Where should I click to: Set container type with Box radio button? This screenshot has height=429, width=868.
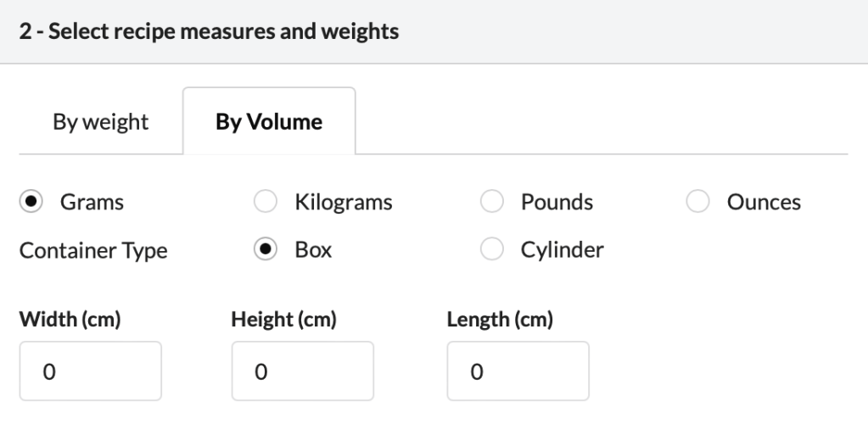[266, 250]
